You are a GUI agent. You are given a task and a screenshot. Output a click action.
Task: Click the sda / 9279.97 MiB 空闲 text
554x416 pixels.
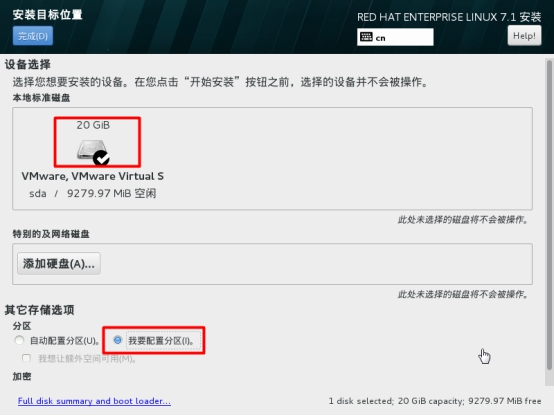93,193
